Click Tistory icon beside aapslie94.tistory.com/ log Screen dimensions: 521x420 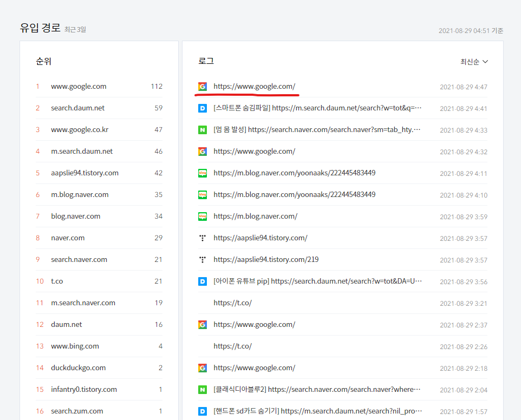[203, 238]
